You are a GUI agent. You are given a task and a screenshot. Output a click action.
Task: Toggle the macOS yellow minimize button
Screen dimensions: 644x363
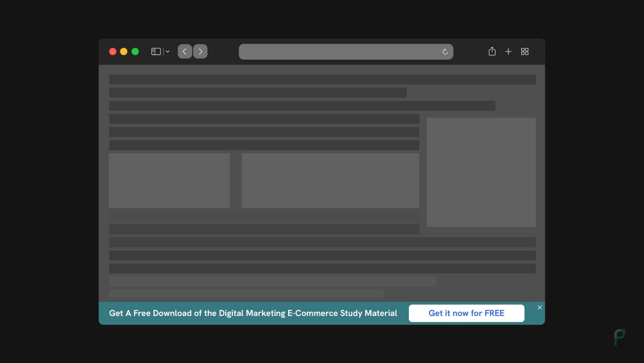coord(123,51)
